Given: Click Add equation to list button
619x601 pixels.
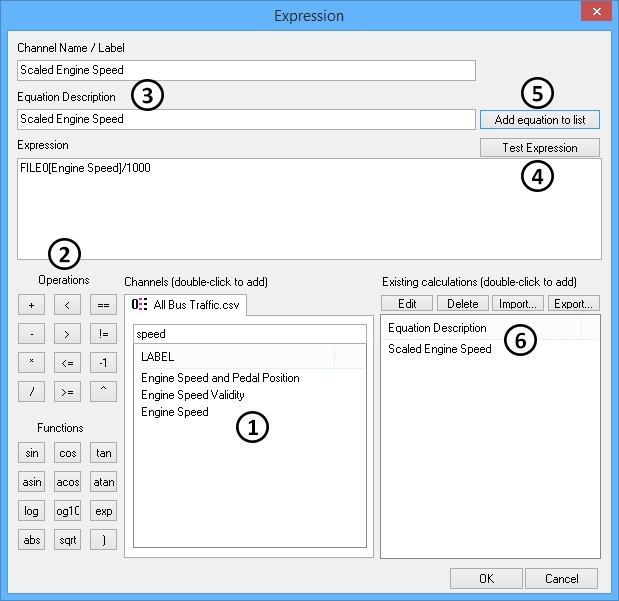Looking at the screenshot, I should tap(539, 120).
